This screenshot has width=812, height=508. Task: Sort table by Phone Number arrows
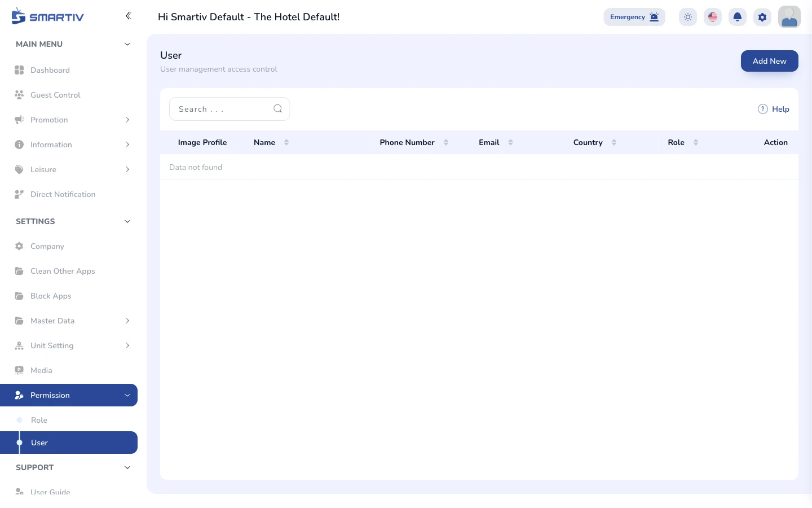pos(446,142)
